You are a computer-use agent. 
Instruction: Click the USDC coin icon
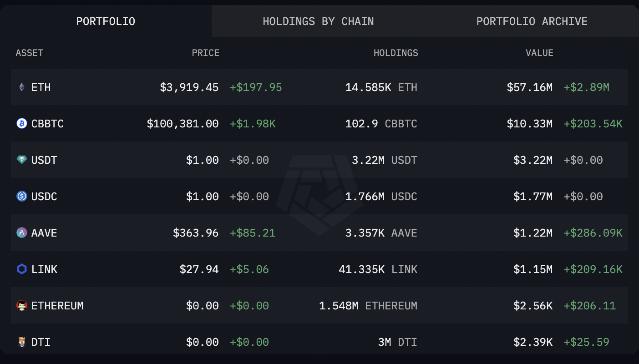[x=22, y=196]
